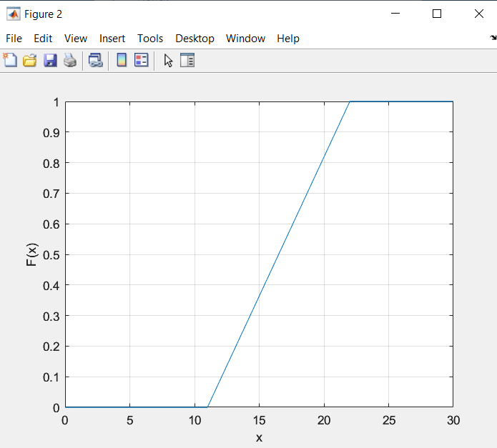Maximize the Figure 2 window
497x448 pixels.
(x=437, y=14)
